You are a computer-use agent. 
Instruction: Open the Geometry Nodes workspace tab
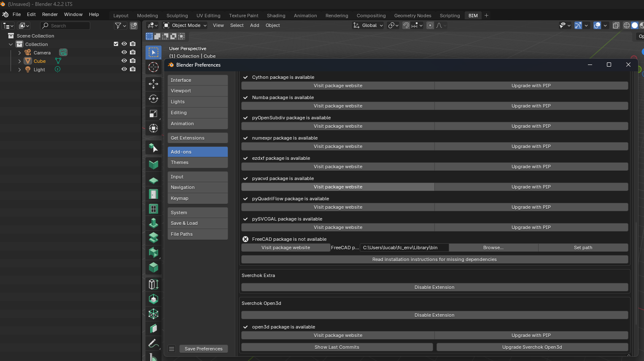pyautogui.click(x=413, y=16)
